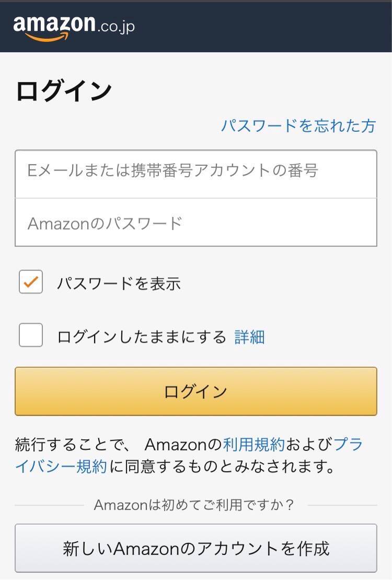Open the パスワードを忘れた方 link
The image size is (392, 580).
pyautogui.click(x=298, y=126)
